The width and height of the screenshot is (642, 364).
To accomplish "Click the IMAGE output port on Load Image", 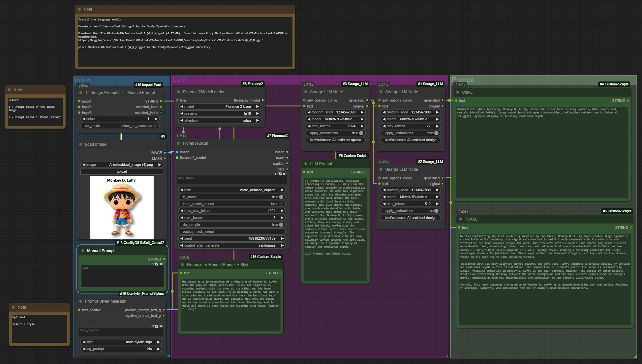I will click(165, 153).
